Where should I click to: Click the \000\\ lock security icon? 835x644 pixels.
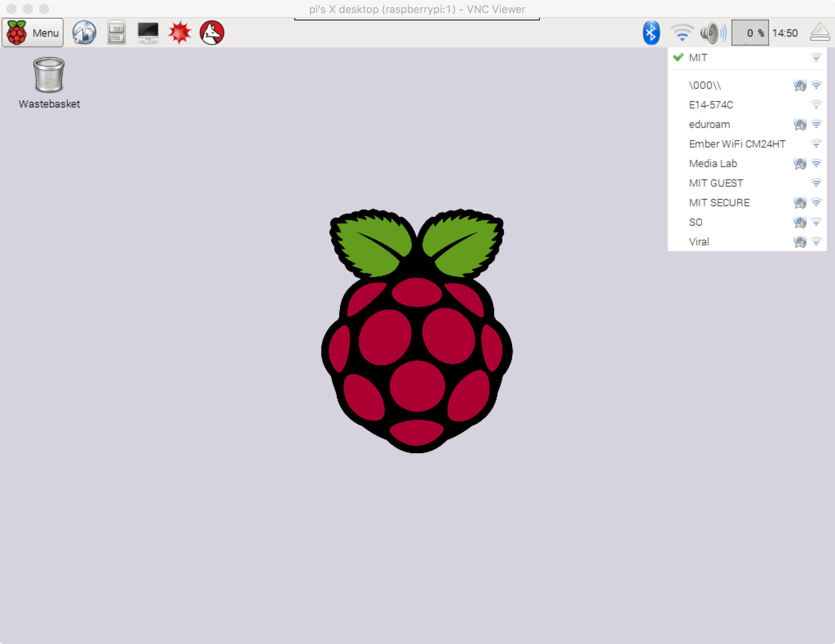(x=800, y=85)
